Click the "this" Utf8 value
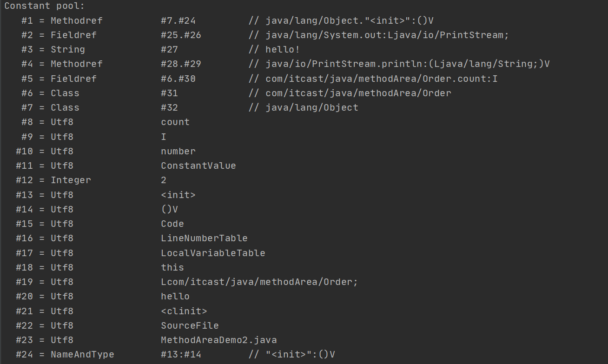 pyautogui.click(x=172, y=267)
